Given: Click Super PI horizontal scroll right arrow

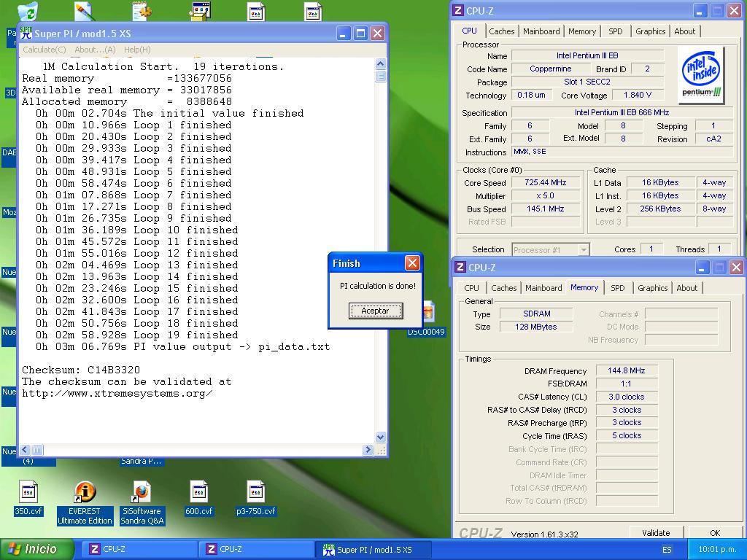Looking at the screenshot, I should coord(368,449).
